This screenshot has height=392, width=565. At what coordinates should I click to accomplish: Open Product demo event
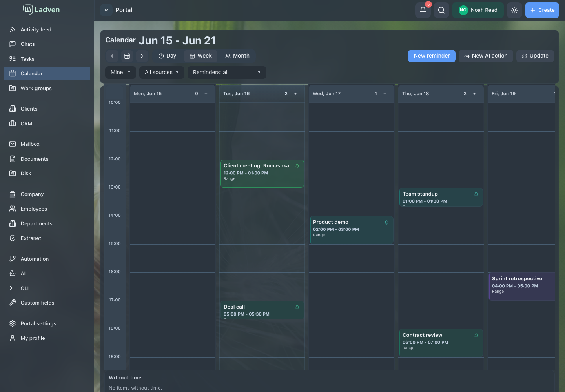click(x=352, y=230)
